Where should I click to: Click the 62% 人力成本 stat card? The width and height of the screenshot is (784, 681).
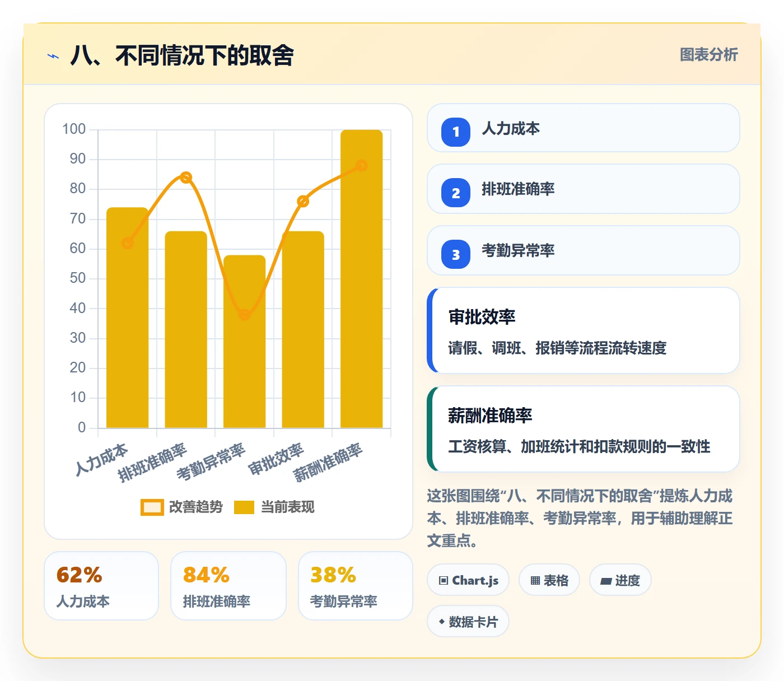101,586
